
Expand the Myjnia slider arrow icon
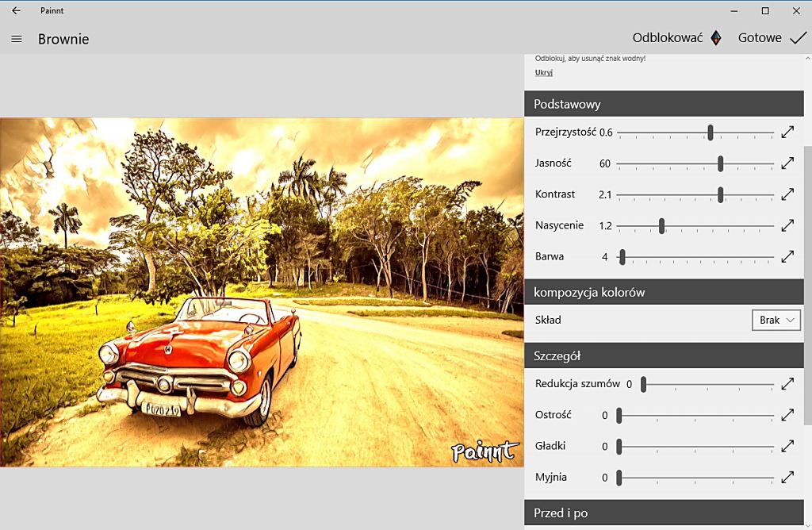tap(787, 477)
